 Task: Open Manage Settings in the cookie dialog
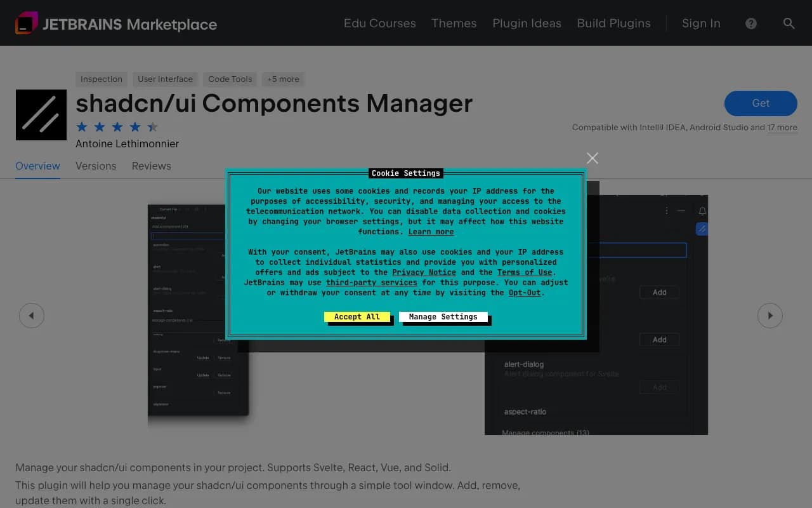click(444, 316)
